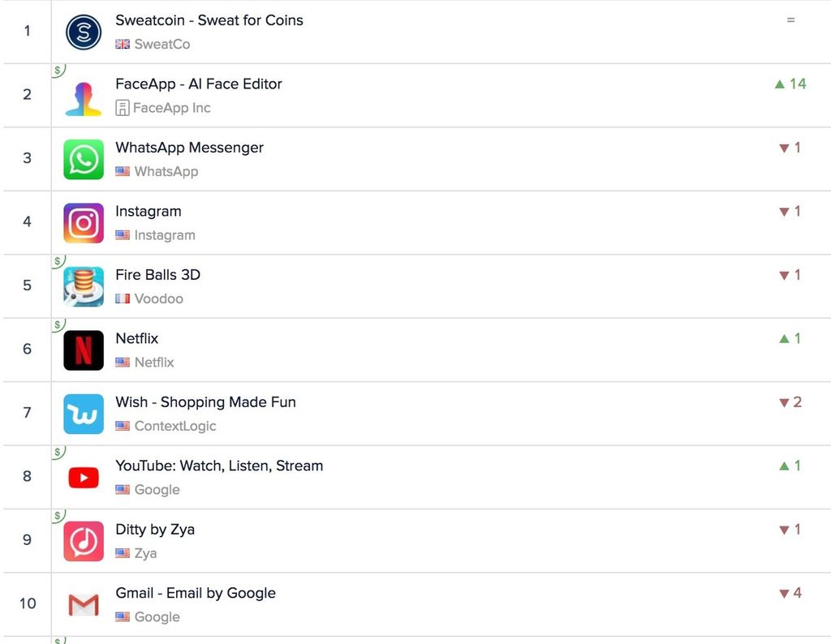Open the Sweatcoin - Sweat for Coins title
Viewport: 831px width, 644px height.
pos(209,20)
